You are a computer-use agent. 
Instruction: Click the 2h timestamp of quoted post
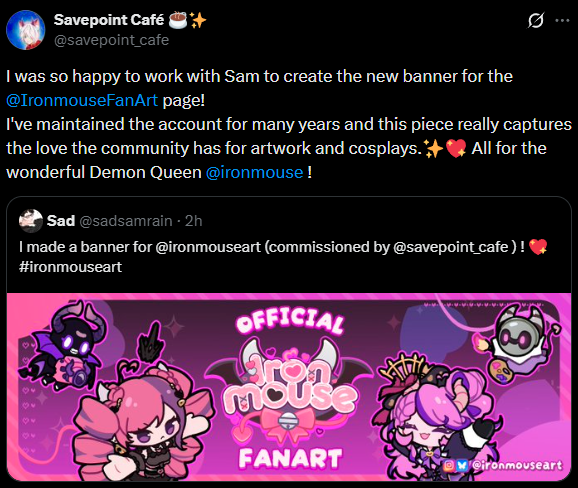(x=194, y=221)
